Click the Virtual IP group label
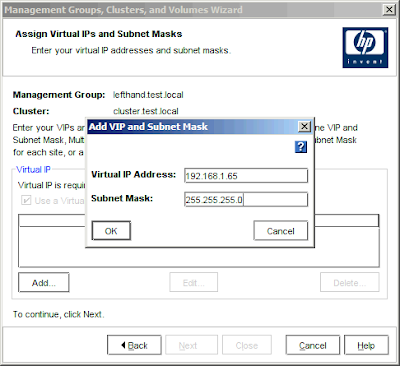This screenshot has height=366, width=400. tap(33, 170)
